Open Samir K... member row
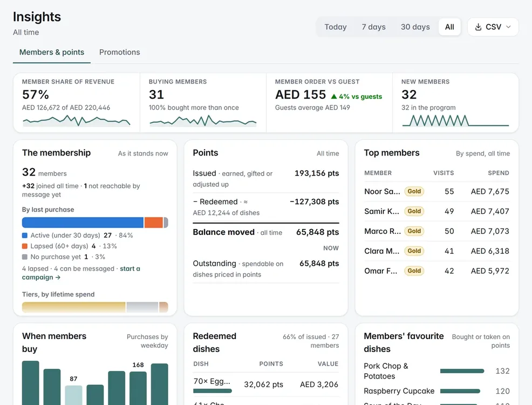 click(436, 211)
